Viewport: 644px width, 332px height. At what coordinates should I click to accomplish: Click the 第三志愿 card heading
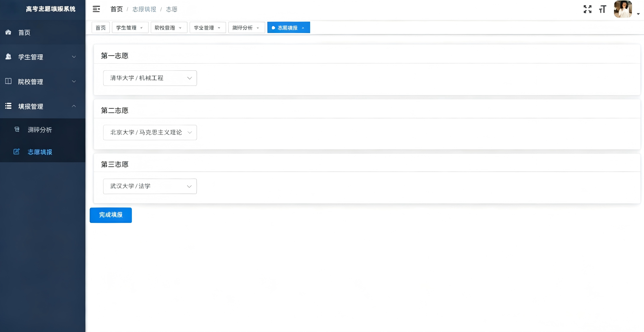pos(114,164)
